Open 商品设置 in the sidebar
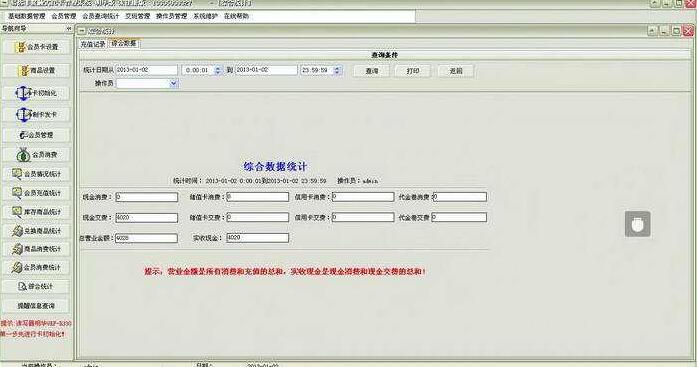The width and height of the screenshot is (697, 367). click(x=36, y=70)
